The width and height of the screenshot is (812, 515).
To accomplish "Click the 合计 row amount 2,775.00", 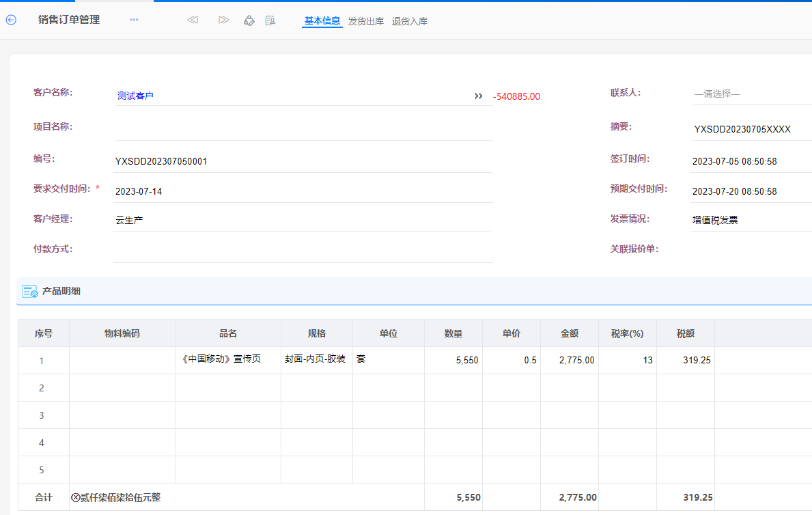I will (x=577, y=497).
